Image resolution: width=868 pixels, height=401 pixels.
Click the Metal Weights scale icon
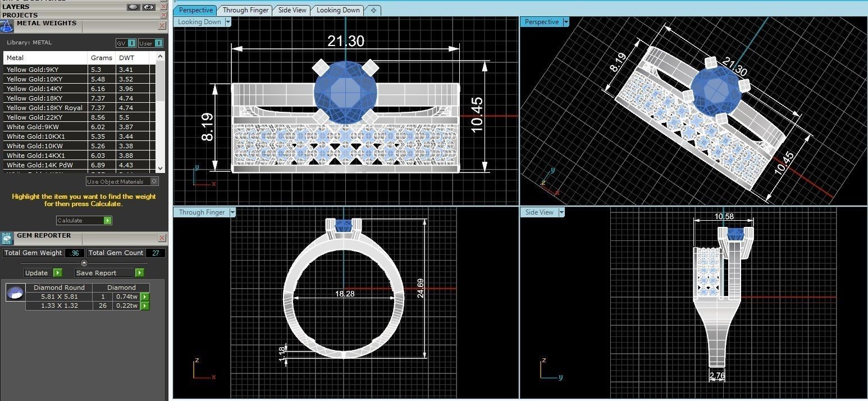click(6, 26)
